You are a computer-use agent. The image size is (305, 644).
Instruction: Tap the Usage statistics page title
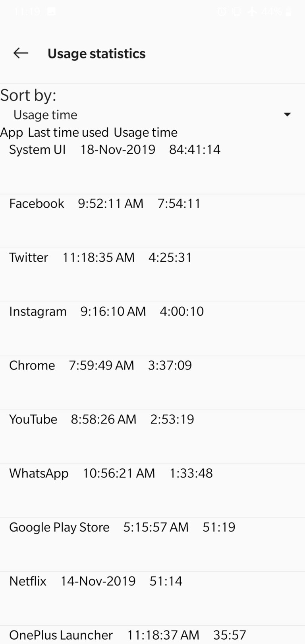click(x=97, y=54)
